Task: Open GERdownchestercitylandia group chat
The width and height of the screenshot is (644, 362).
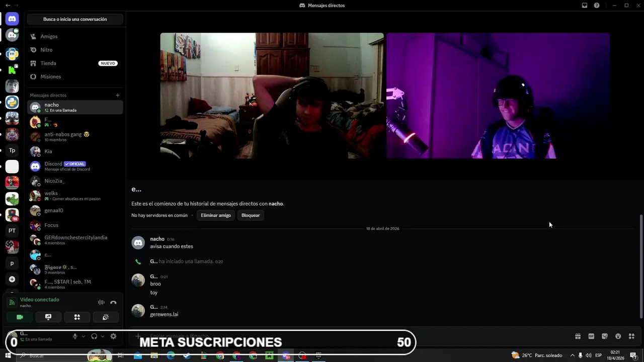Action: [x=75, y=240]
